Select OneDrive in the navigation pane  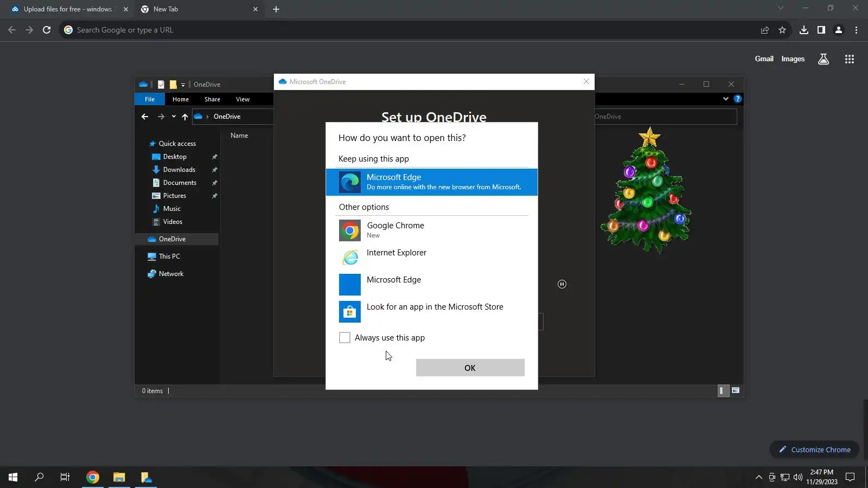(x=177, y=239)
